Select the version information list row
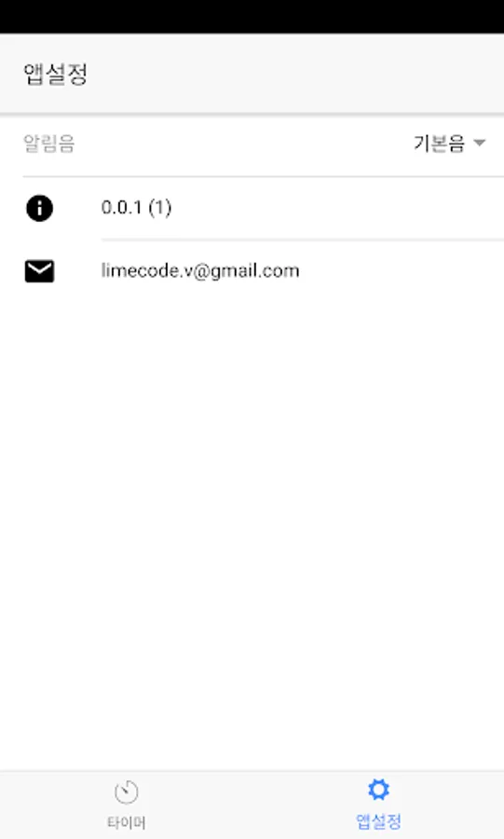504x839 pixels. pyautogui.click(x=252, y=208)
